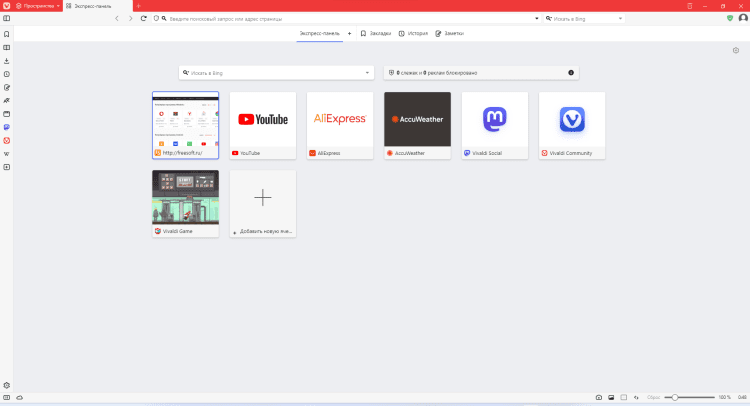Open the YouTube speed dial

point(263,125)
